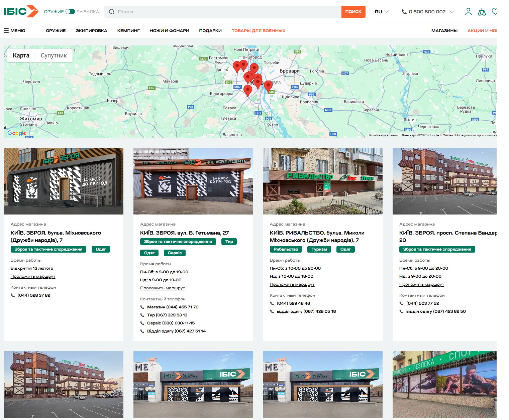Expand the RU language dropdown
This screenshot has height=420, width=509.
[x=382, y=12]
